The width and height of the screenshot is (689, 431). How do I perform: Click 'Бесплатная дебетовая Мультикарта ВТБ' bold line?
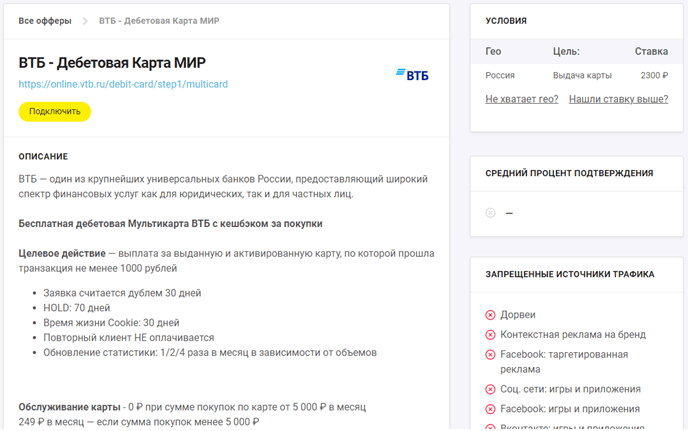click(x=170, y=224)
